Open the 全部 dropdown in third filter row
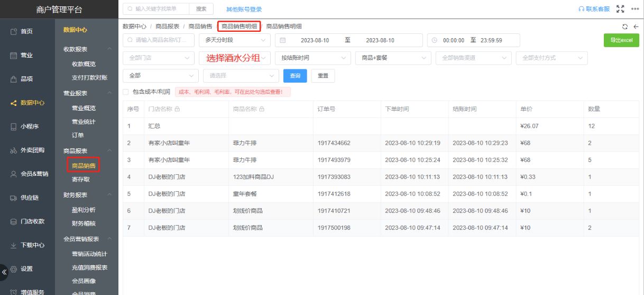This screenshot has height=295, width=644. click(161, 76)
